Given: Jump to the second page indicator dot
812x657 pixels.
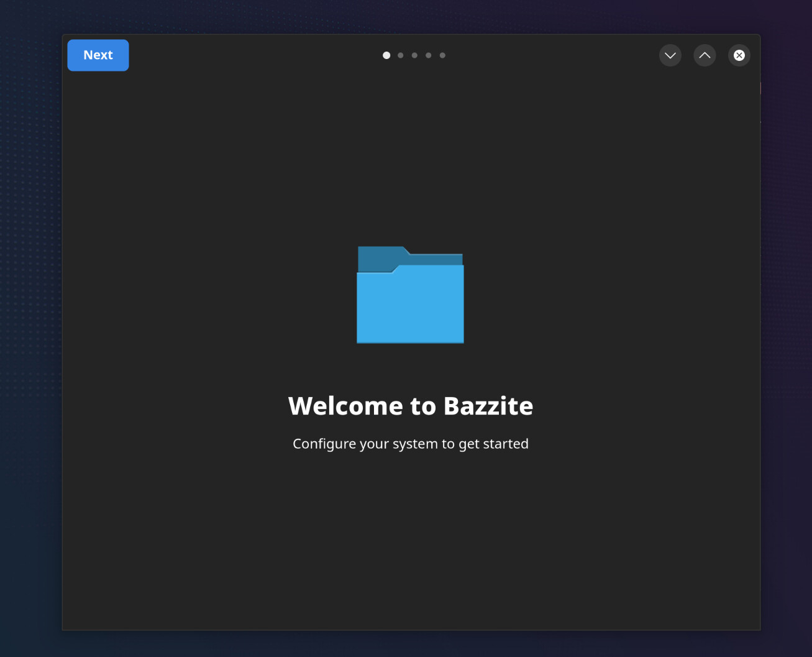Looking at the screenshot, I should coord(401,55).
